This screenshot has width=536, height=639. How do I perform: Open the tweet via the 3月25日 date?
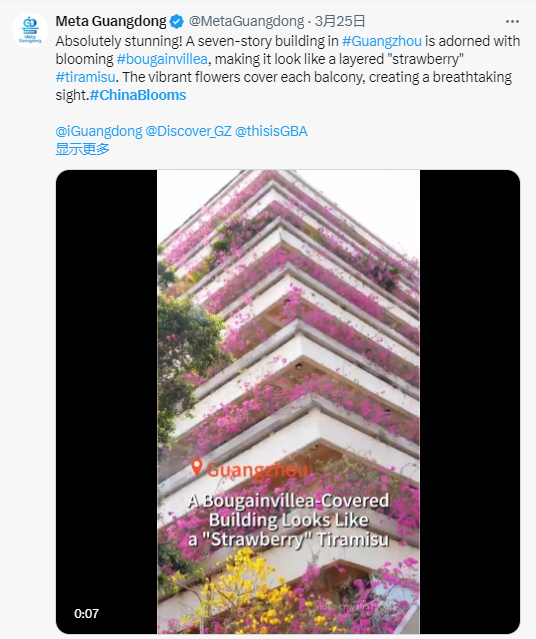tap(339, 21)
